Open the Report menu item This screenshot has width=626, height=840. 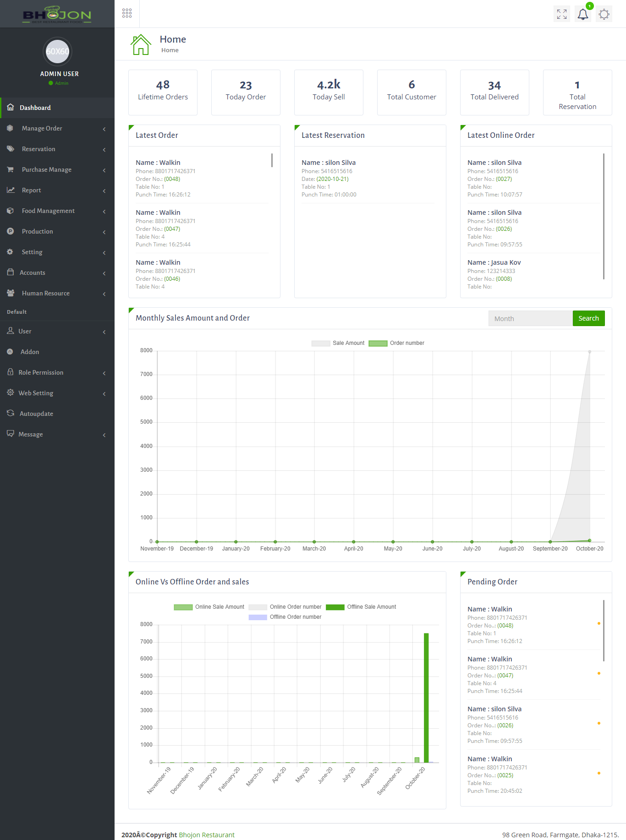pos(32,191)
